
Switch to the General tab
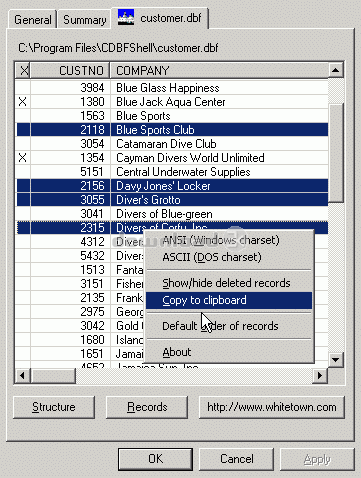32,19
